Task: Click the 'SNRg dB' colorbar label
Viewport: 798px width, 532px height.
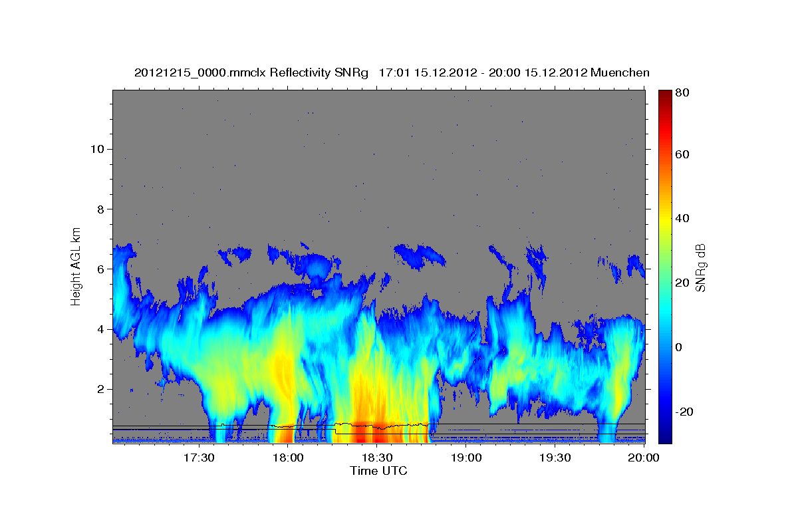Action: click(700, 267)
